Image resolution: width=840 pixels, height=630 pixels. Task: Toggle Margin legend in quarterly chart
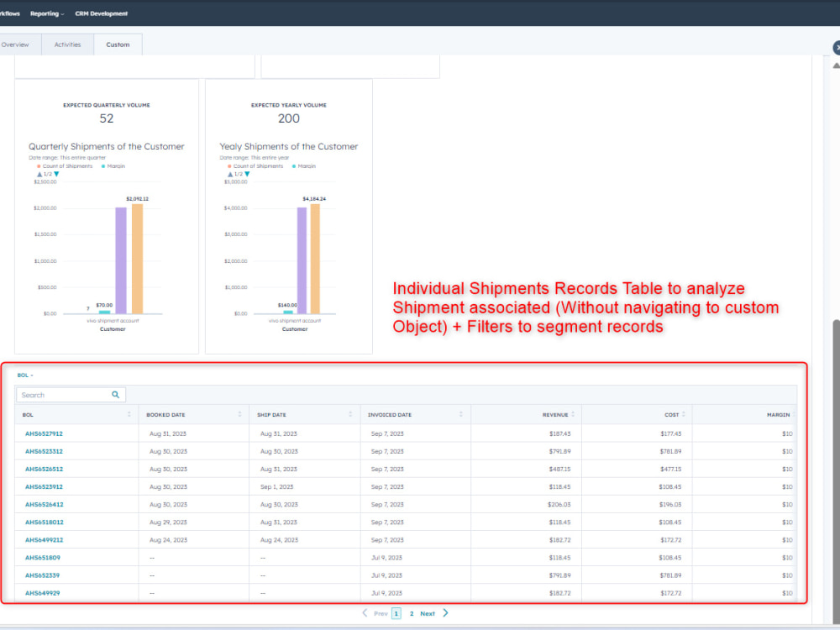point(113,166)
